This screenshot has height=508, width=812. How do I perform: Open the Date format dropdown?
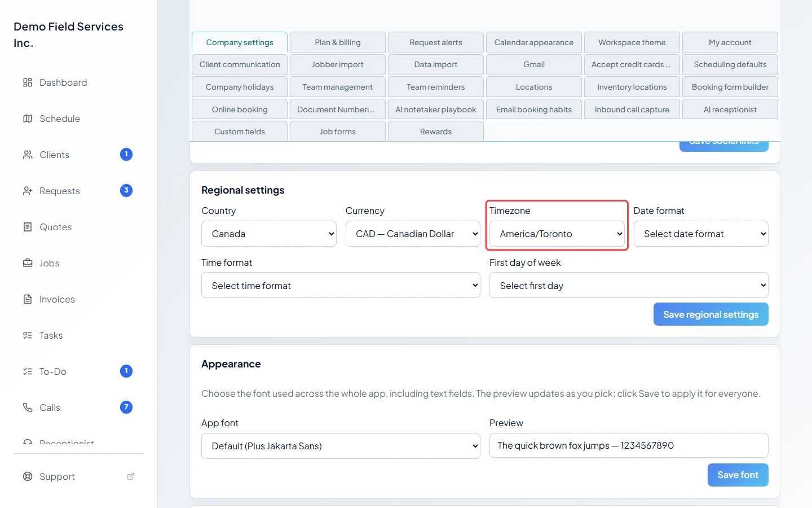tap(701, 234)
